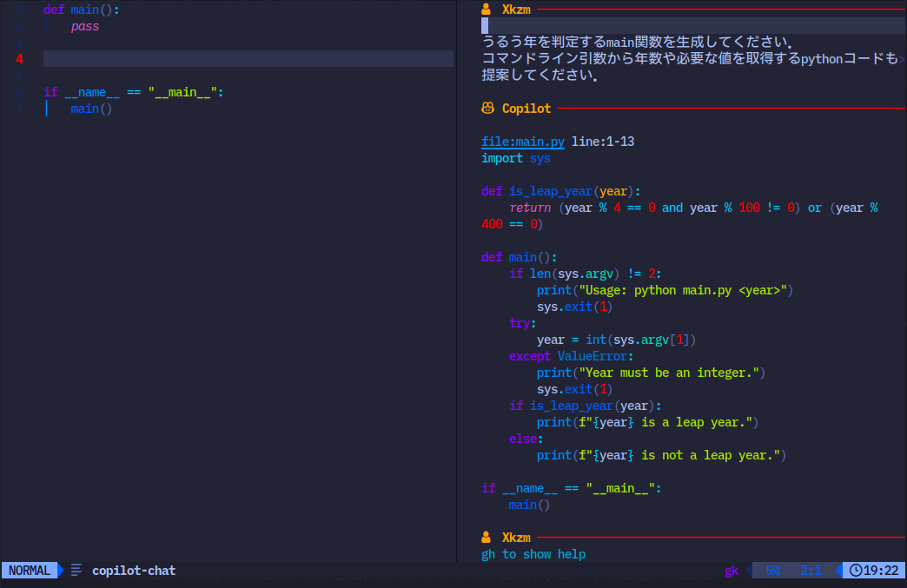Click the main() call in the left editor
The height and width of the screenshot is (588, 907).
point(91,109)
